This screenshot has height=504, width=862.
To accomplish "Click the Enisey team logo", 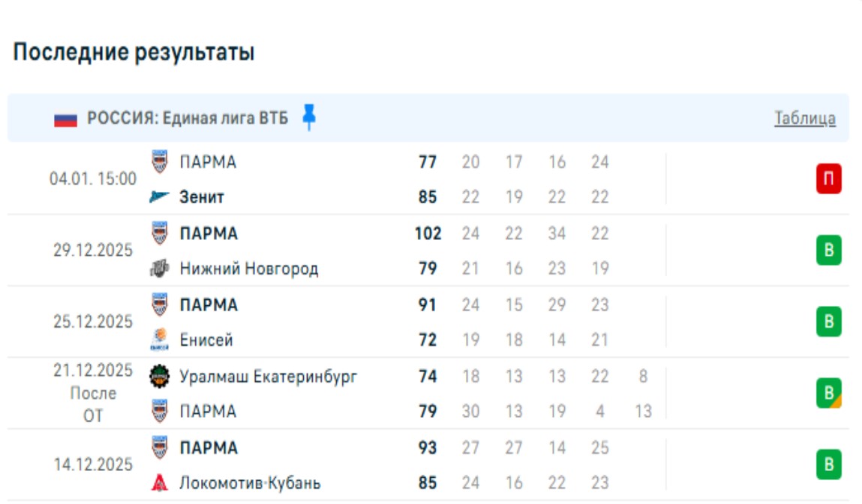I will point(159,340).
